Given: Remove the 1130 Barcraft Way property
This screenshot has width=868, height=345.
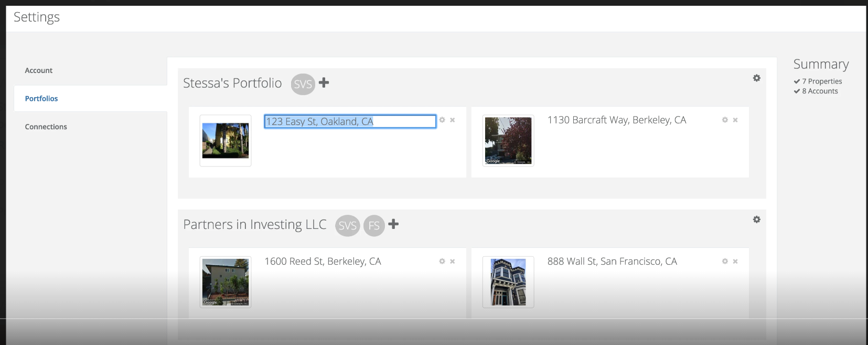Looking at the screenshot, I should point(735,120).
